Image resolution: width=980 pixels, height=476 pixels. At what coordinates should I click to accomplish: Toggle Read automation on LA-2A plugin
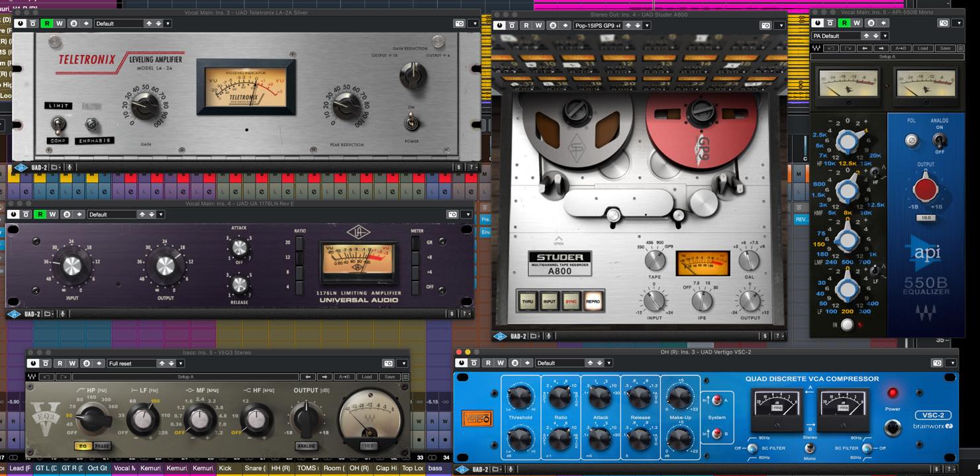47,23
